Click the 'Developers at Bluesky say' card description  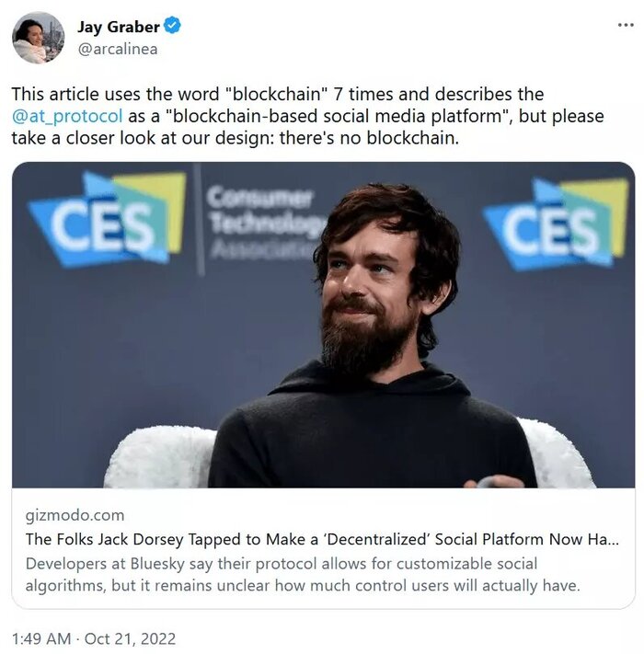click(x=302, y=574)
